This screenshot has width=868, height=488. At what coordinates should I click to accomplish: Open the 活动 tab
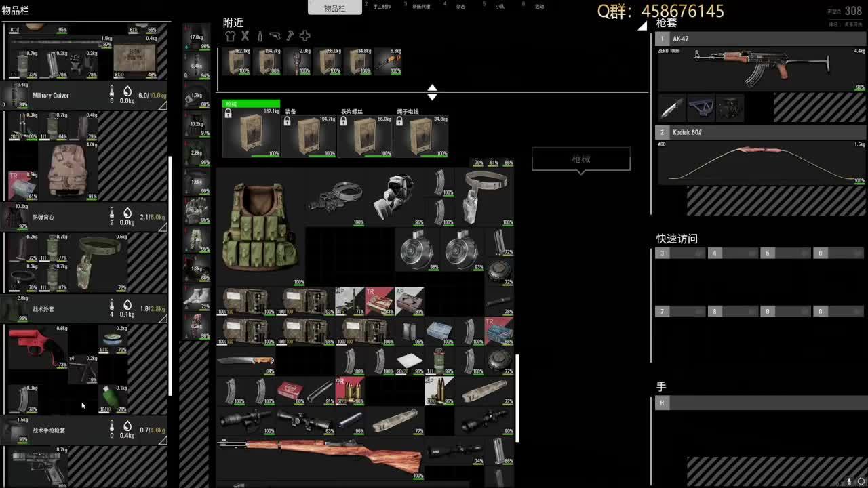coord(539,7)
